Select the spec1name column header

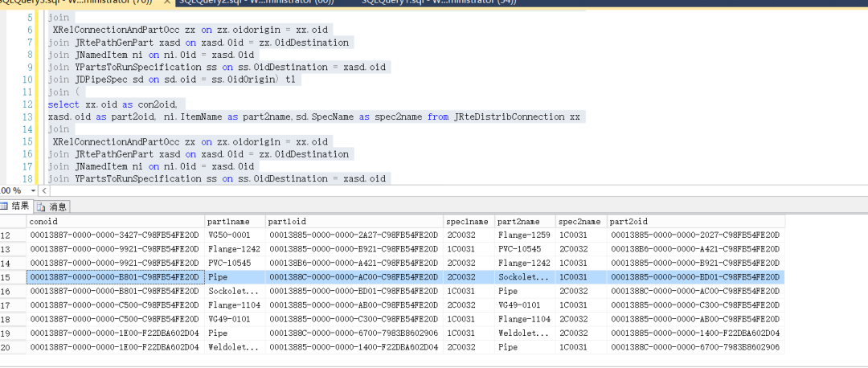point(469,221)
